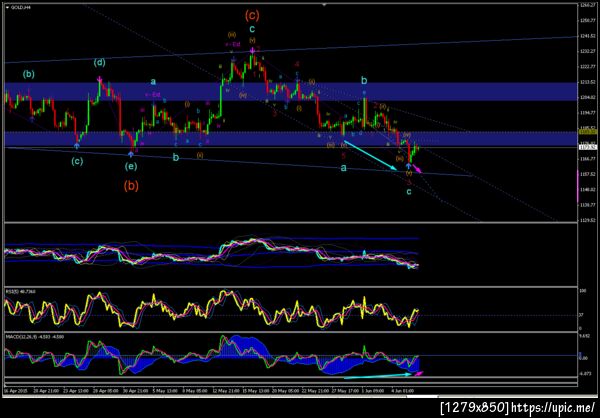Click the 12 May 21:00 time label
Image resolution: width=600 pixels, height=418 pixels.
click(x=227, y=391)
